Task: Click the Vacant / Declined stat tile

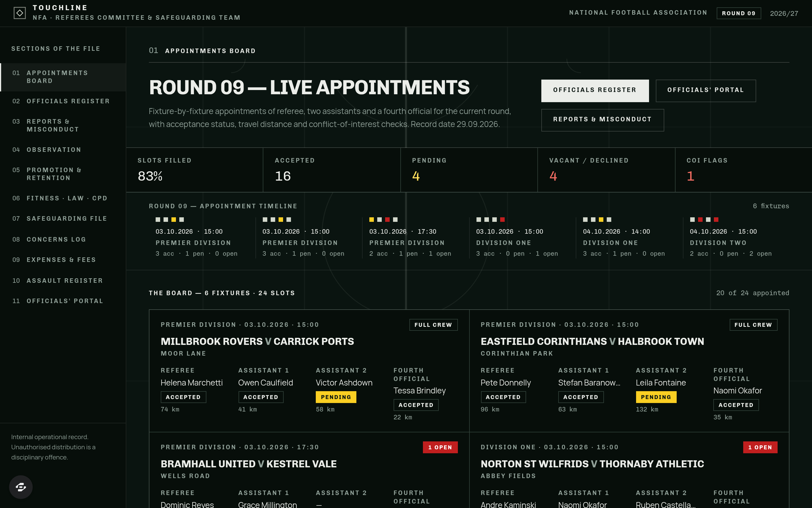Action: (606, 170)
